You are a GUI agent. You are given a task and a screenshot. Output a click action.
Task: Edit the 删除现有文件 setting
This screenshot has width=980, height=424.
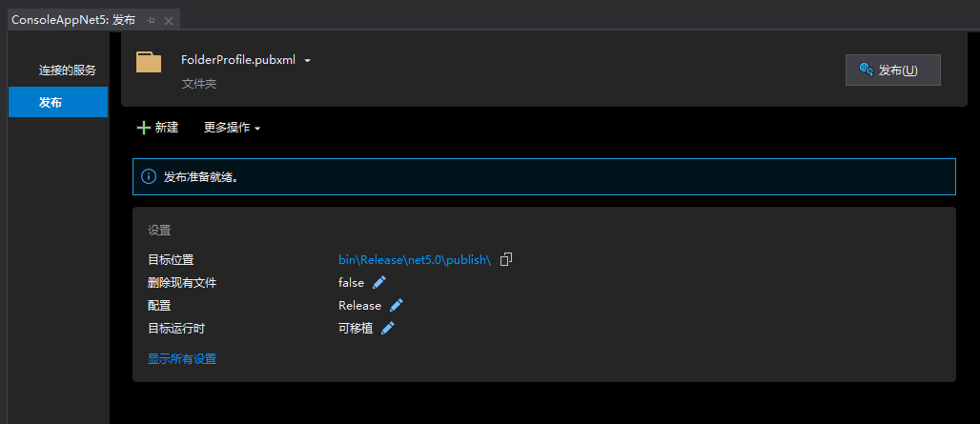coord(379,282)
